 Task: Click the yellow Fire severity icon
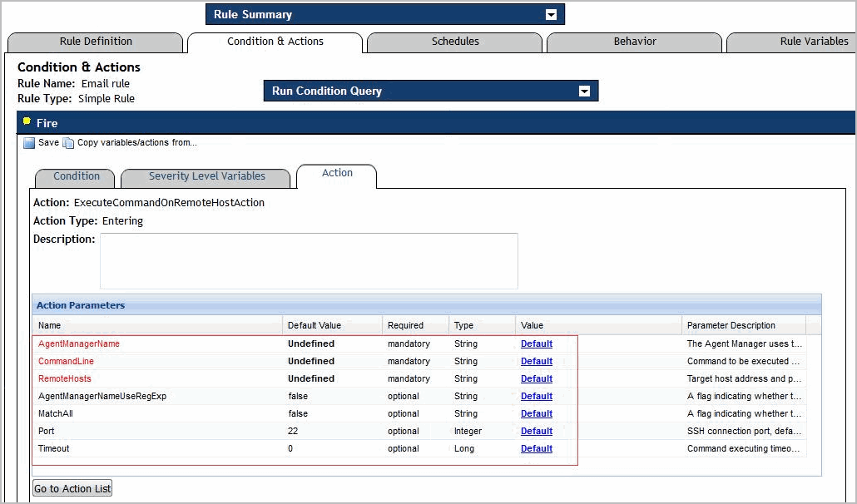27,122
